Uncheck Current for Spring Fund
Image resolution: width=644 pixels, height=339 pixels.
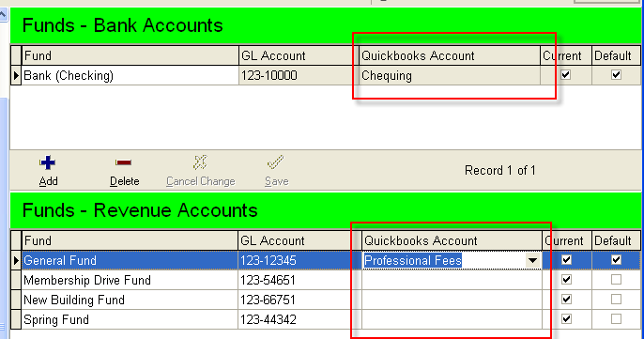(x=566, y=319)
